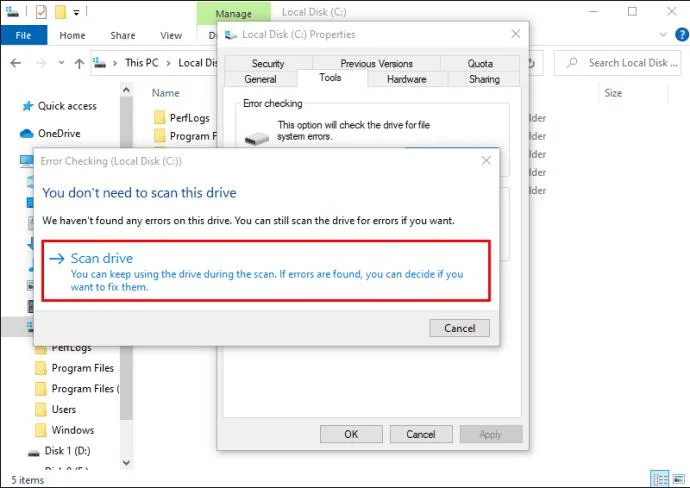This screenshot has height=488, width=690.
Task: Click navigation pane scroll up arrow
Action: click(126, 90)
